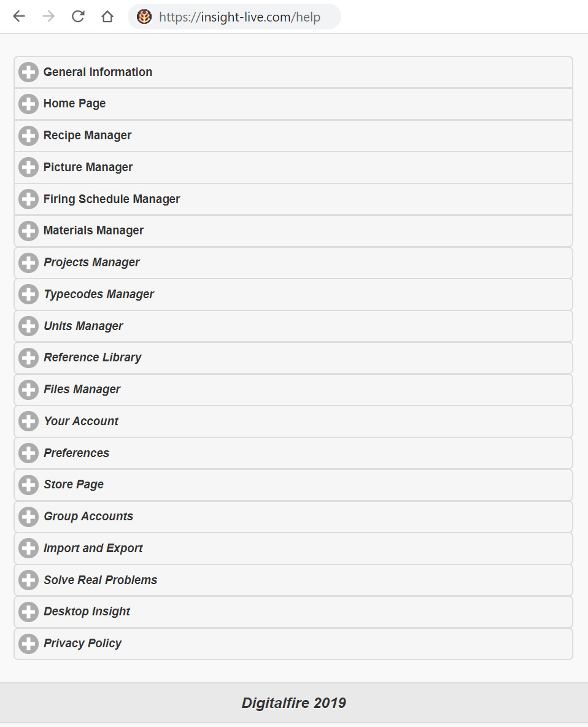Open the Typecodes Manager help topic
Image resolution: width=588 pixels, height=727 pixels.
293,294
